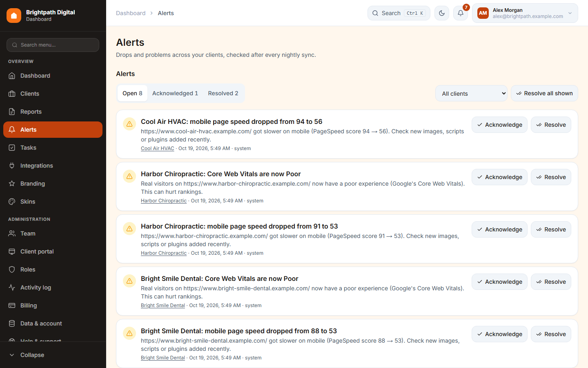Open Bright Smile Dental link under mobile speed alert
Screen dimensions: 588x368
(163, 358)
